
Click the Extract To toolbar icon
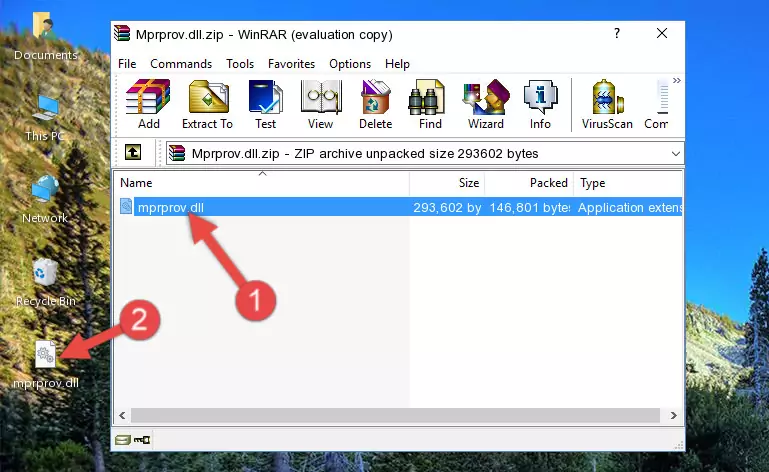point(207,105)
